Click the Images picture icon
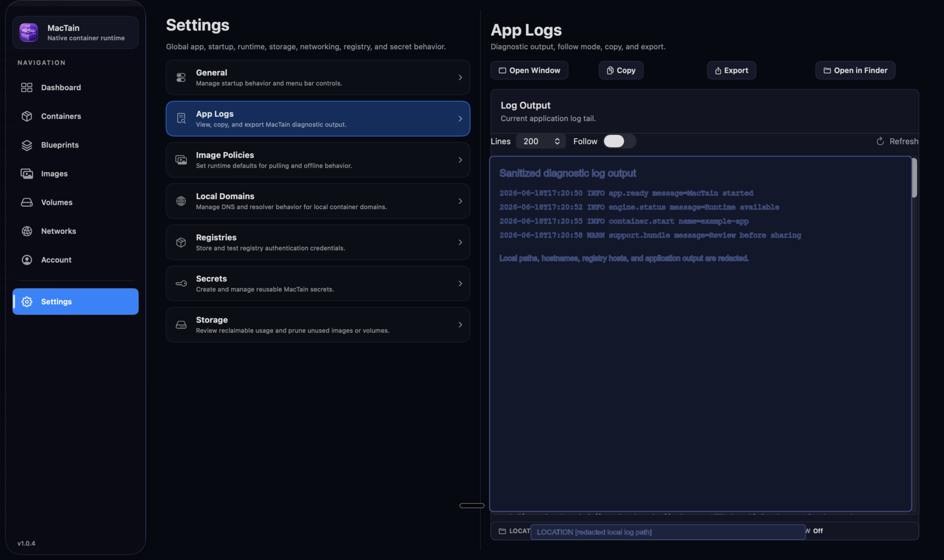 [27, 174]
